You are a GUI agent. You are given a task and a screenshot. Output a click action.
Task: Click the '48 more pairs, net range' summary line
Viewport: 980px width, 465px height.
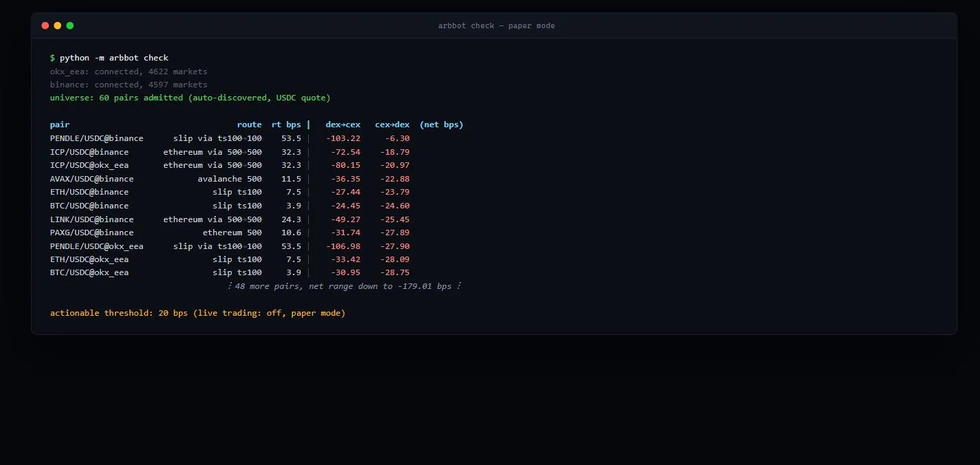coord(344,286)
